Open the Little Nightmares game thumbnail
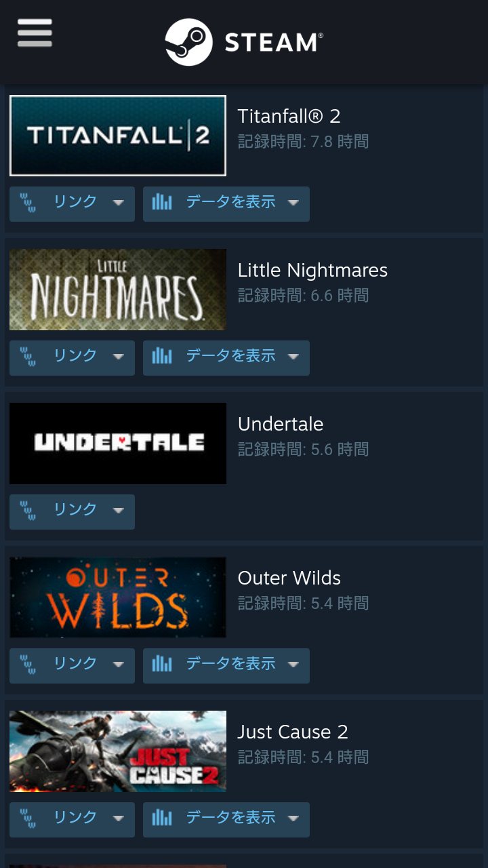 coord(118,290)
